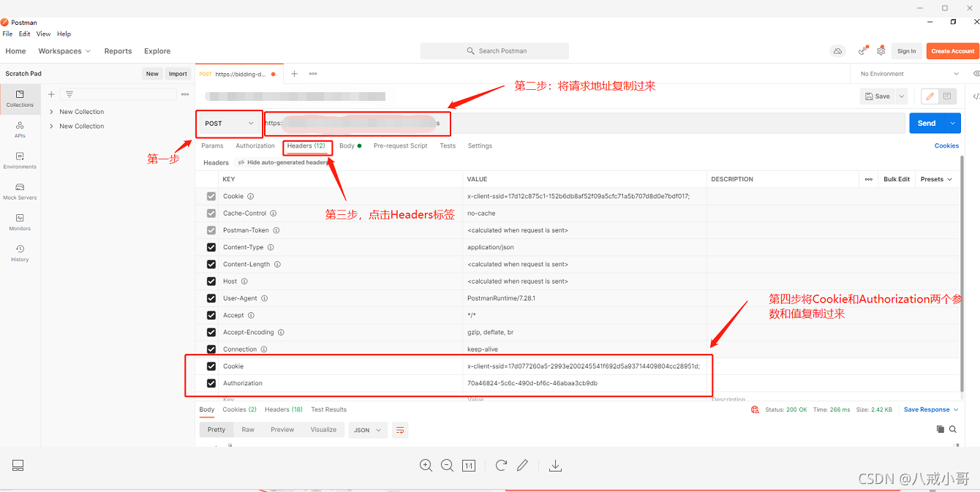Open the Mock Servers sidebar panel
Image resolution: width=980 pixels, height=492 pixels.
[20, 192]
